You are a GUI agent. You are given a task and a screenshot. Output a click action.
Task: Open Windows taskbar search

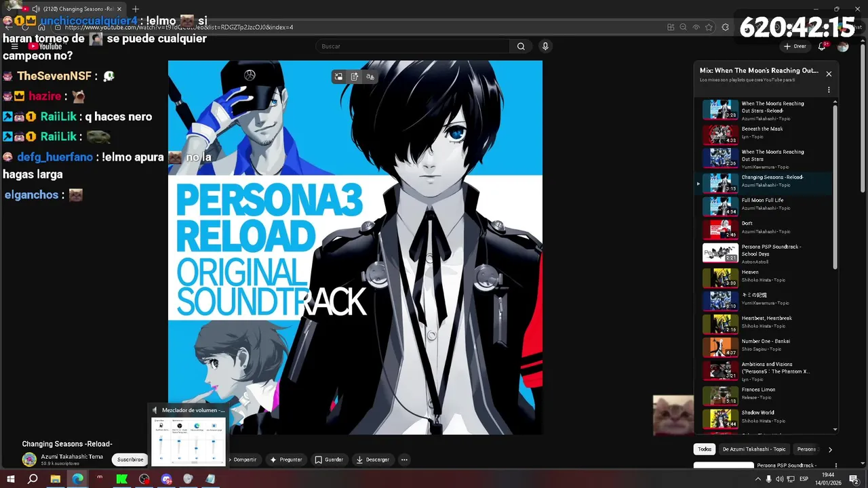33,479
